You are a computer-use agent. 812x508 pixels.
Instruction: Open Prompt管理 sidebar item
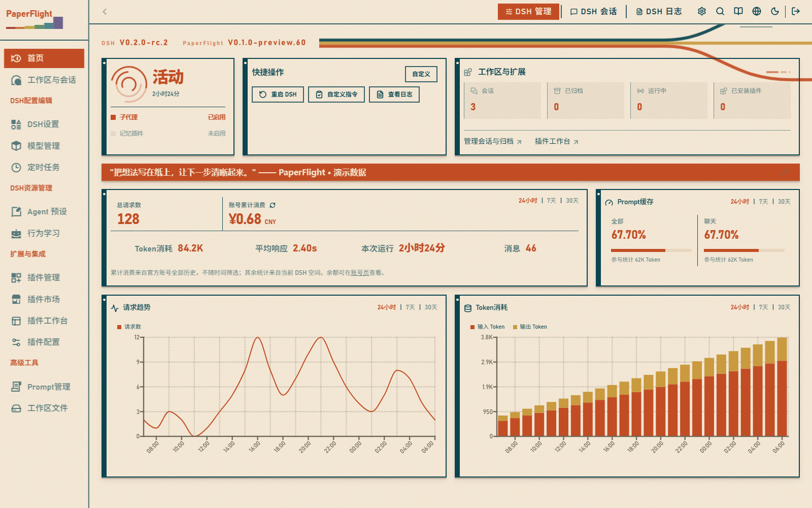44,387
